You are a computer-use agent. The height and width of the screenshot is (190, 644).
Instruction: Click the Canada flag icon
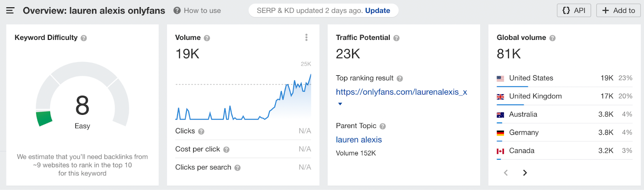(500, 151)
